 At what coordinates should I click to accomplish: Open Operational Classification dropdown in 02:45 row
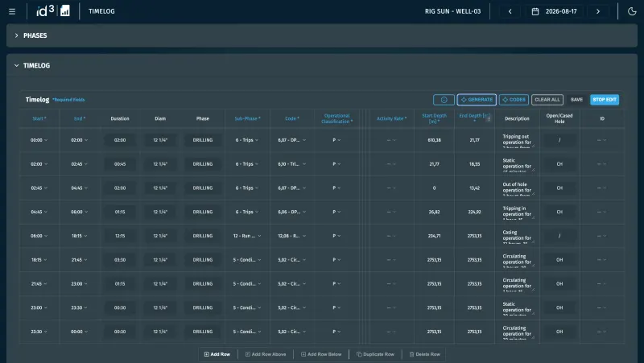(x=336, y=188)
